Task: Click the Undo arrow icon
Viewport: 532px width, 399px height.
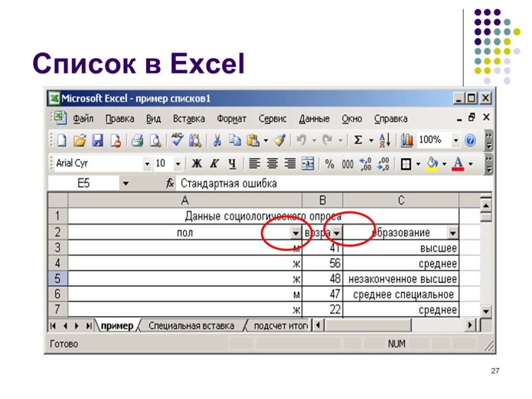Action: point(301,140)
